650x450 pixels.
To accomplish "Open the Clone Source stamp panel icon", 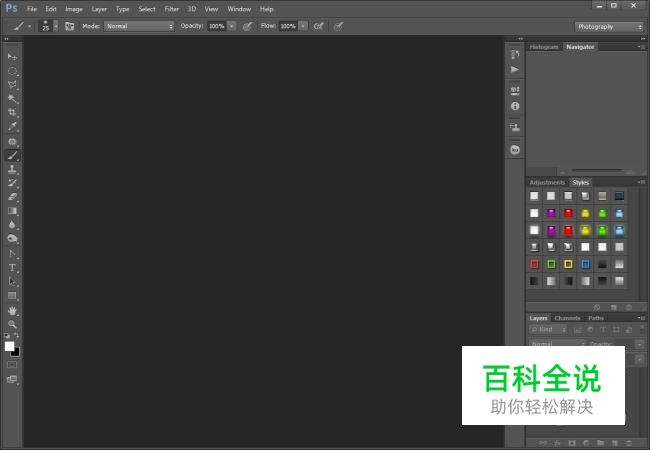I will 515,127.
